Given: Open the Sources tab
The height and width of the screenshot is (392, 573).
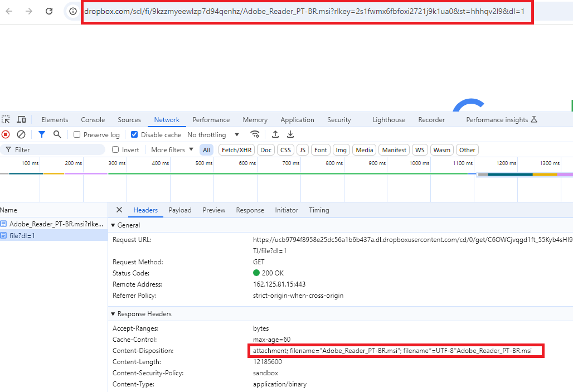Looking at the screenshot, I should pyautogui.click(x=129, y=119).
